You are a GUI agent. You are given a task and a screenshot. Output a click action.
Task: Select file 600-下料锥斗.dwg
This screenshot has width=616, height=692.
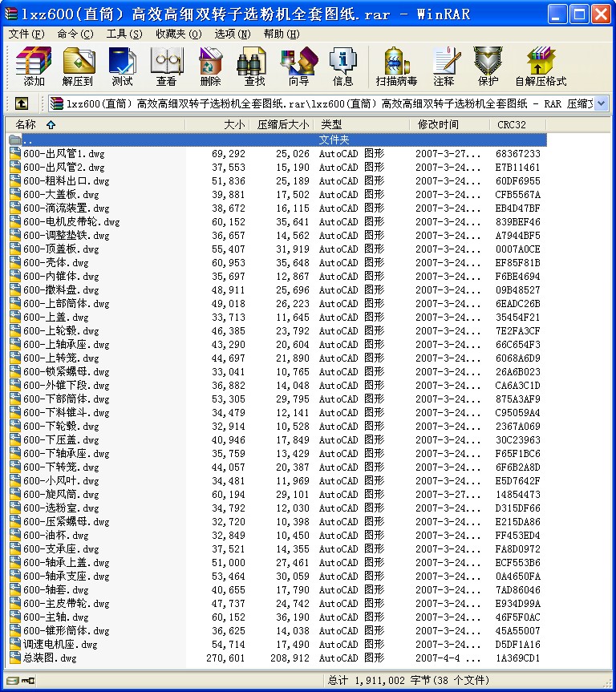click(67, 413)
